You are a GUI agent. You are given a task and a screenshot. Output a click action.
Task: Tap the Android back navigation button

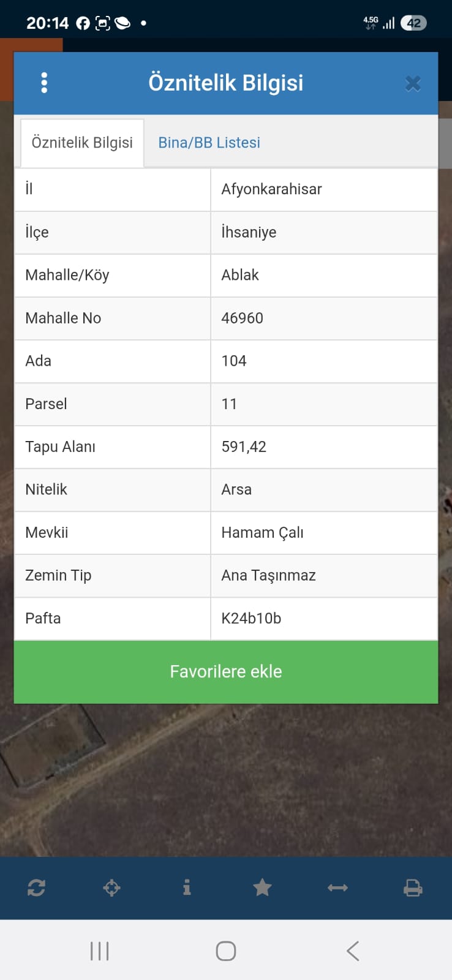pyautogui.click(x=353, y=951)
